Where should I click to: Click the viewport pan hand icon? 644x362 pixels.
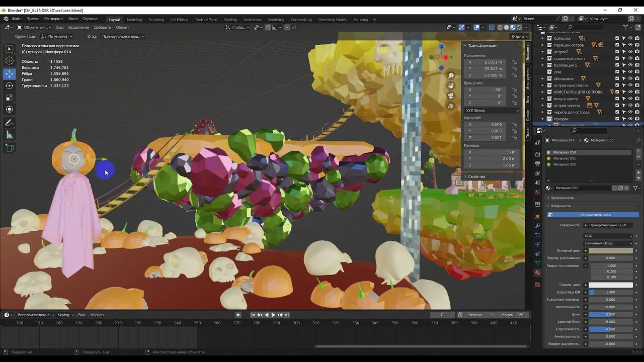click(451, 85)
